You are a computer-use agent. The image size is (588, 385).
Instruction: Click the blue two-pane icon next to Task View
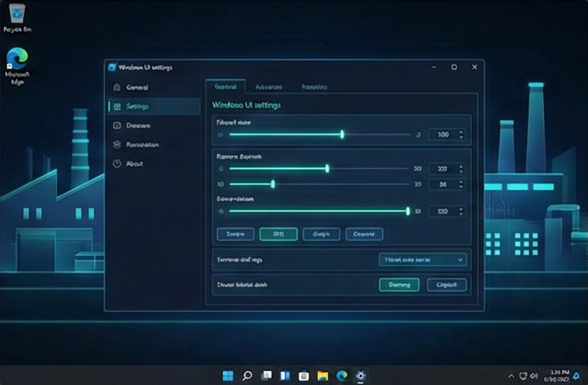[x=285, y=376]
